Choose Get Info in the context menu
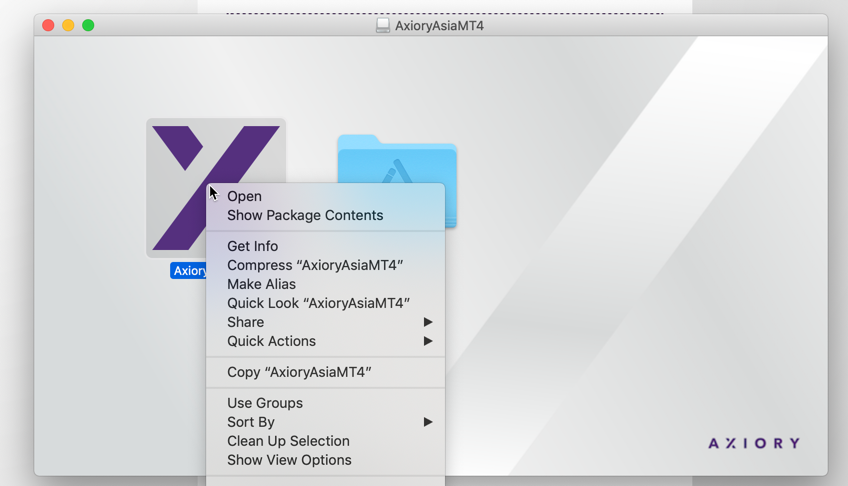848x486 pixels. 326,246
